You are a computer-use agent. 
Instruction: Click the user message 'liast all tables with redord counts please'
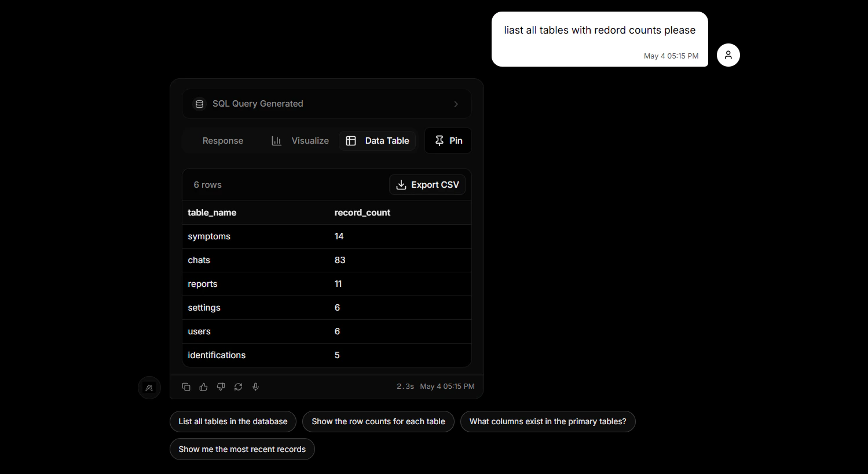pyautogui.click(x=599, y=30)
